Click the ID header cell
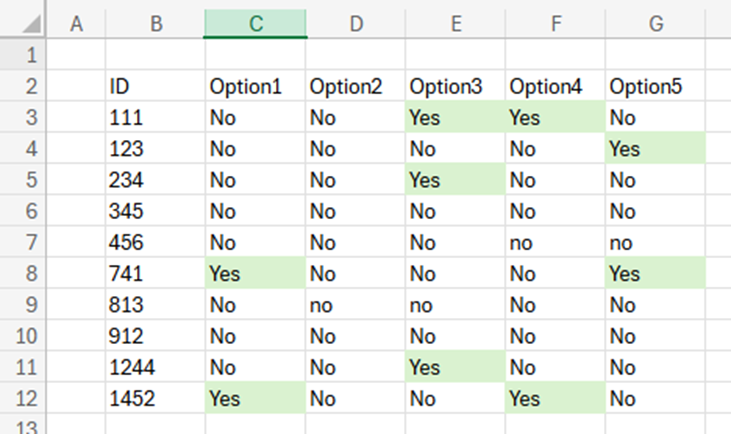731x434 pixels. click(x=155, y=86)
